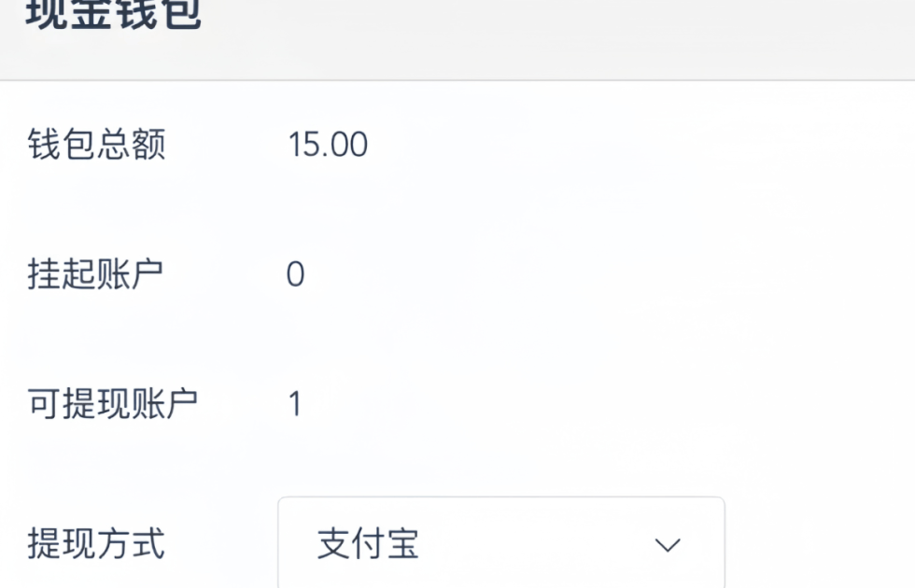915x588 pixels.
Task: Click the 挂起账户 label
Action: coord(96,274)
